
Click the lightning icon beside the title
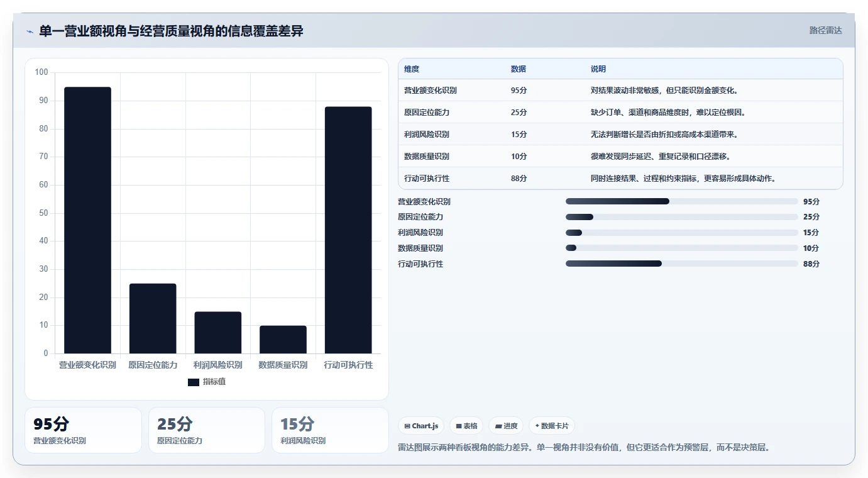click(30, 31)
